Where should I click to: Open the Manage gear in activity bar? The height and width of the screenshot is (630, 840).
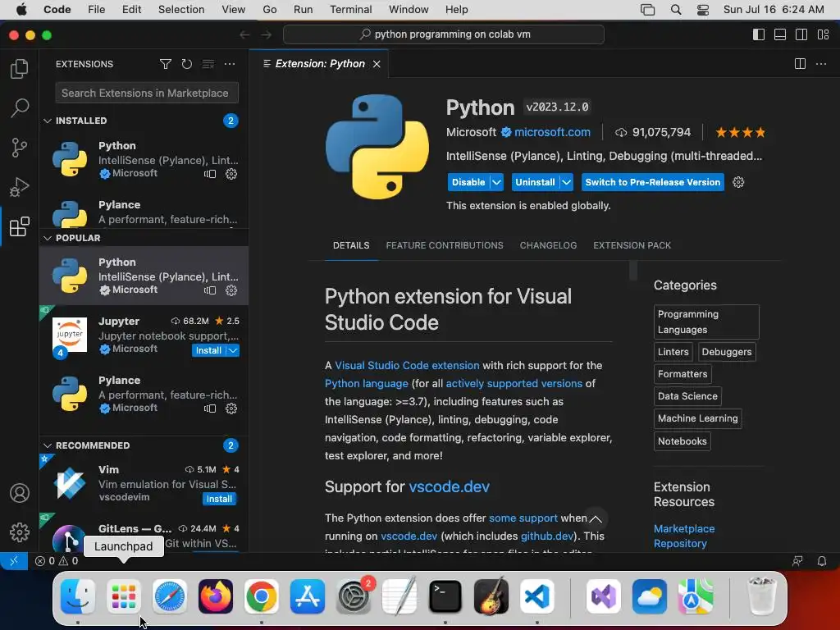coord(20,532)
